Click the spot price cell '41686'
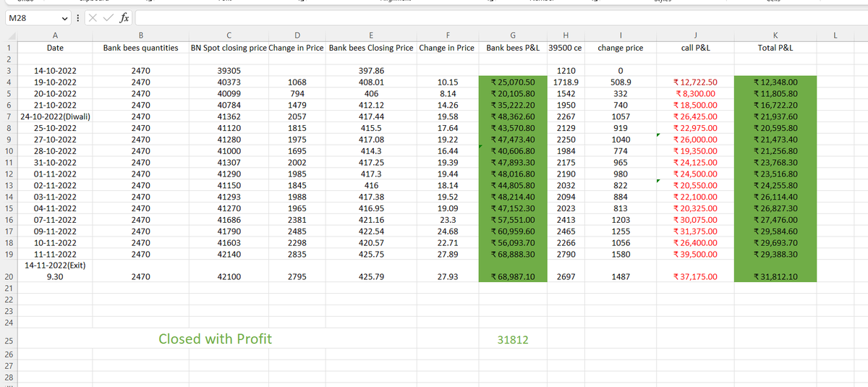 (228, 219)
